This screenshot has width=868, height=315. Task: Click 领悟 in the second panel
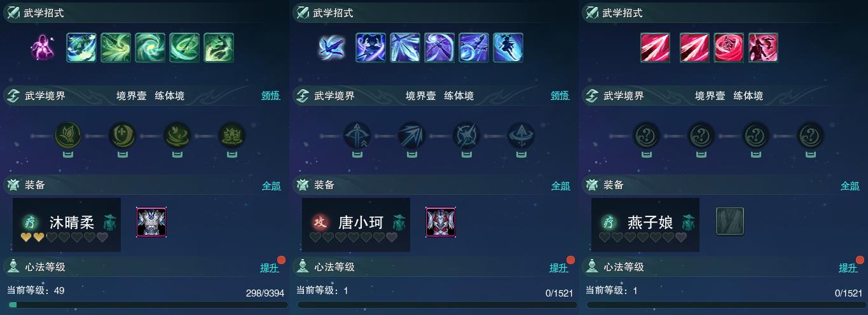point(560,96)
